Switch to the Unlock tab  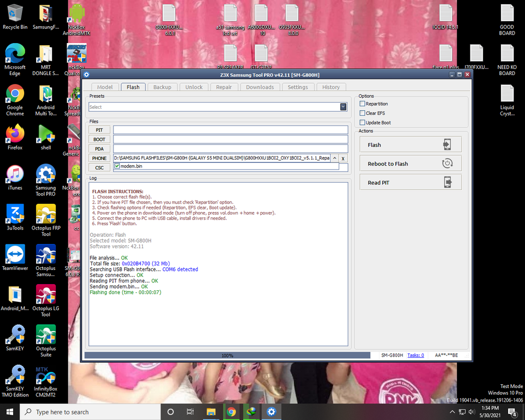pyautogui.click(x=194, y=87)
